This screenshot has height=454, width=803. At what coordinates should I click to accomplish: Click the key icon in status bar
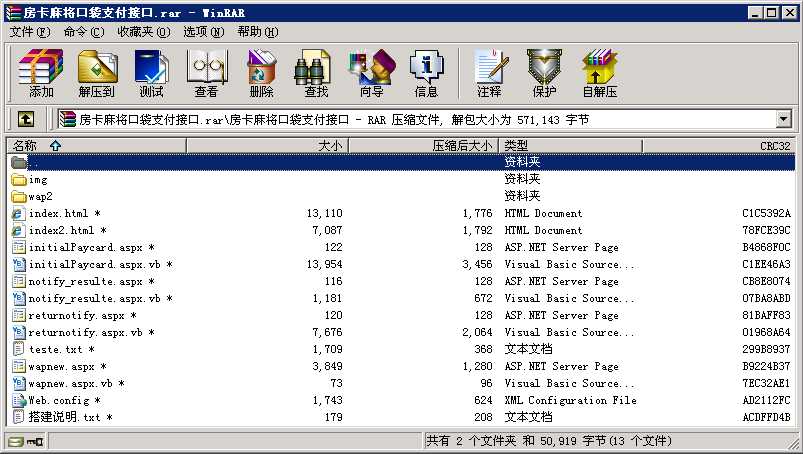[x=35, y=441]
